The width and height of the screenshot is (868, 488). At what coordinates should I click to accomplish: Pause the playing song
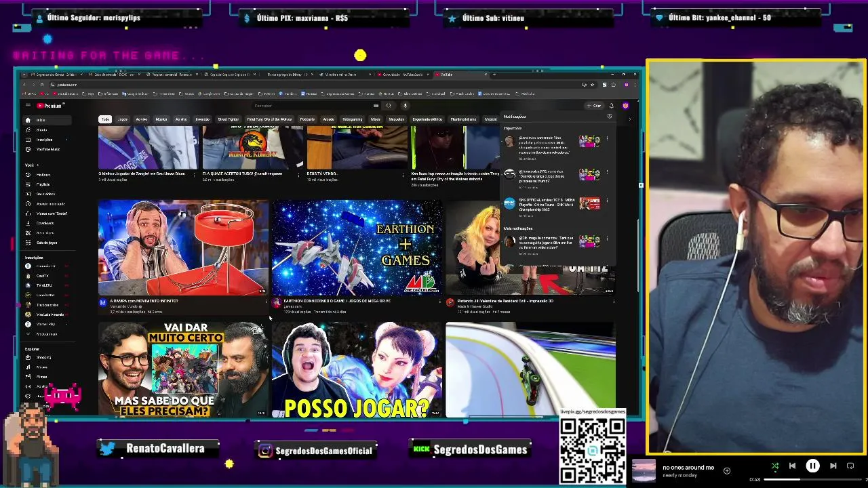812,466
